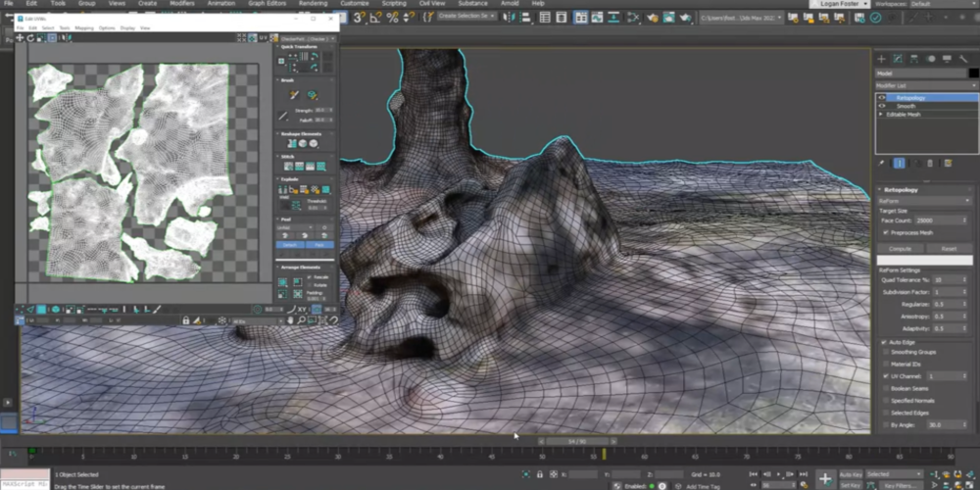The height and width of the screenshot is (490, 980).
Task: Enable the Specified Normals checkbox
Action: click(886, 401)
